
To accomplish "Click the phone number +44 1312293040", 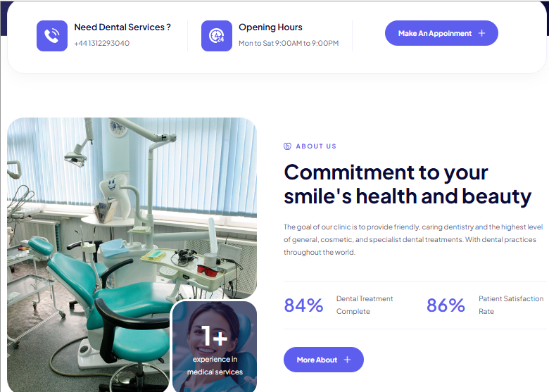I will [x=102, y=43].
